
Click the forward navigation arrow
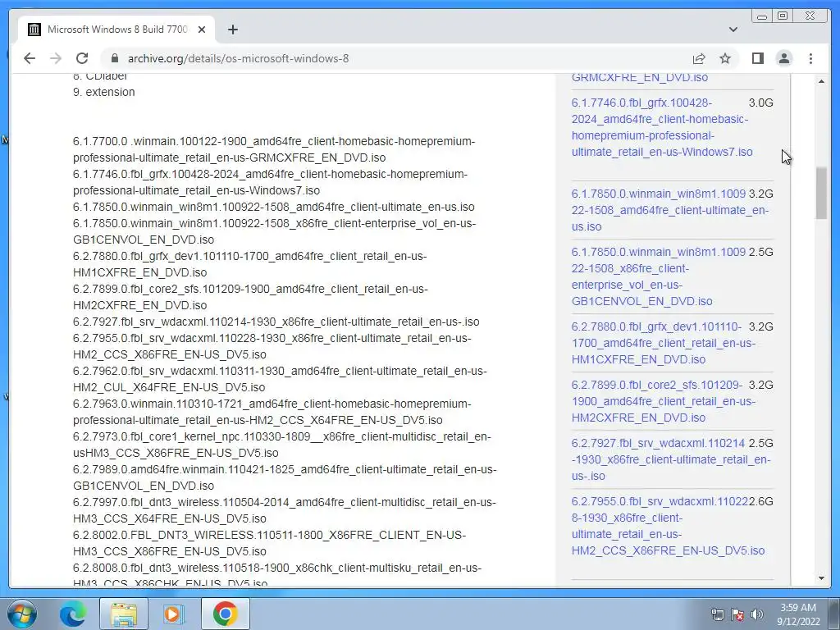56,58
